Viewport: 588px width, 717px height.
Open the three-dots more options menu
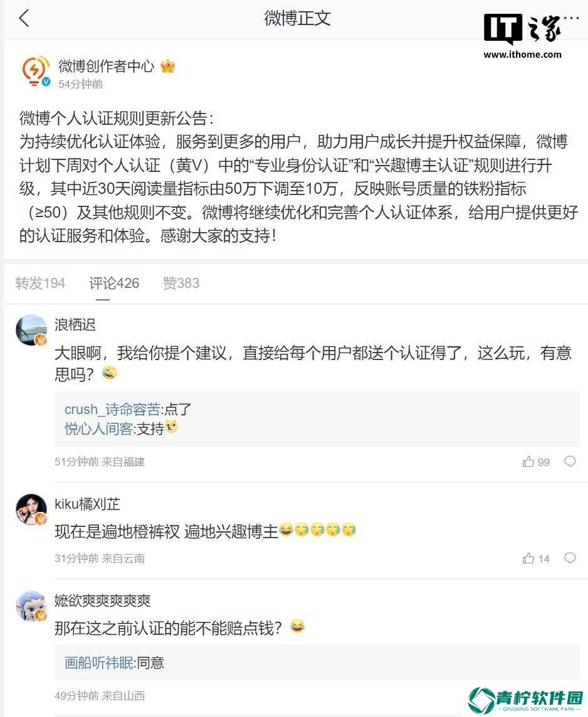pyautogui.click(x=571, y=18)
